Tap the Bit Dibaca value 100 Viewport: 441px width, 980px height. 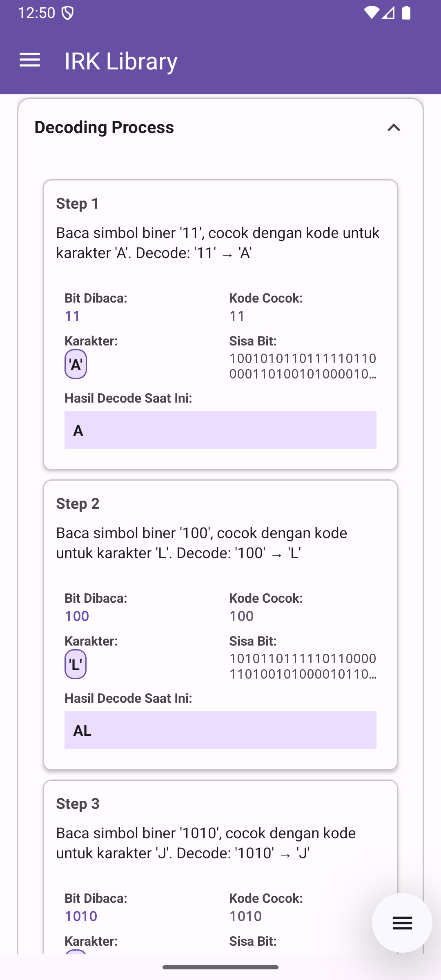pos(77,616)
